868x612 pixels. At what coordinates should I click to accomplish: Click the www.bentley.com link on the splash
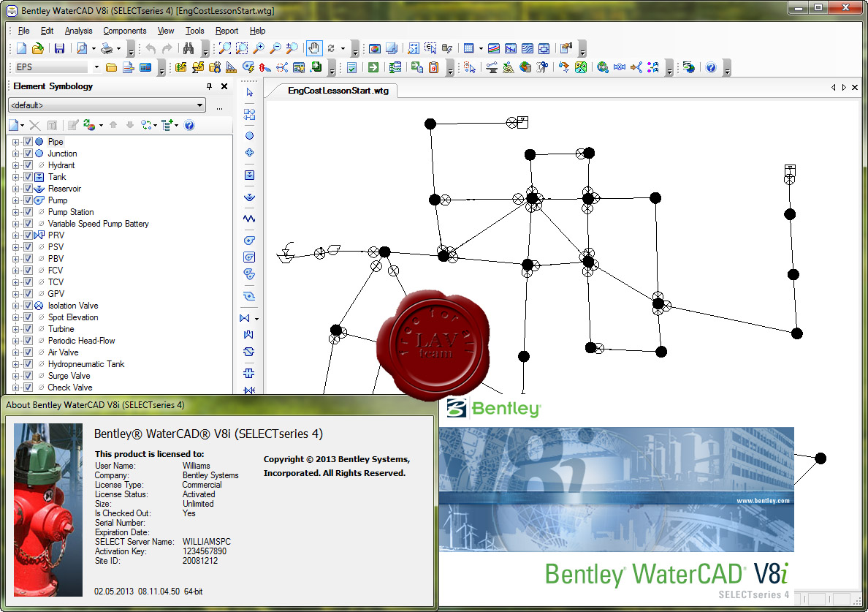coord(763,501)
